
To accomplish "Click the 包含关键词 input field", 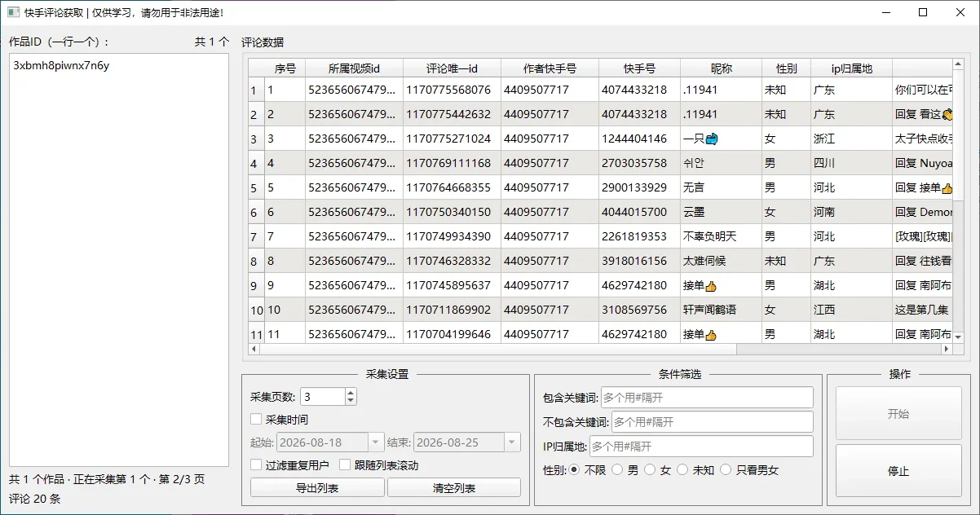I will (x=707, y=398).
